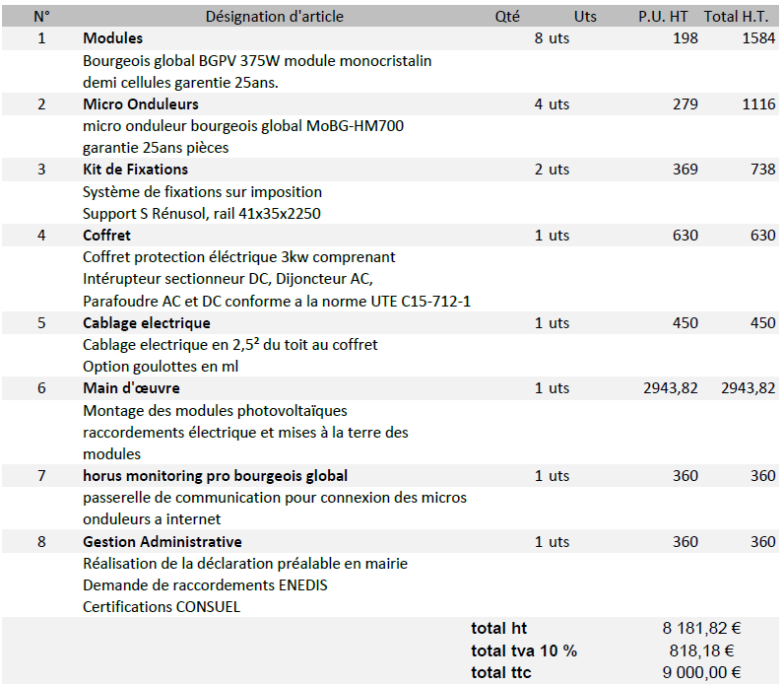Click "horus monitoring pro bourgeois global" title
Screen dimensions: 784x685
click(215, 476)
